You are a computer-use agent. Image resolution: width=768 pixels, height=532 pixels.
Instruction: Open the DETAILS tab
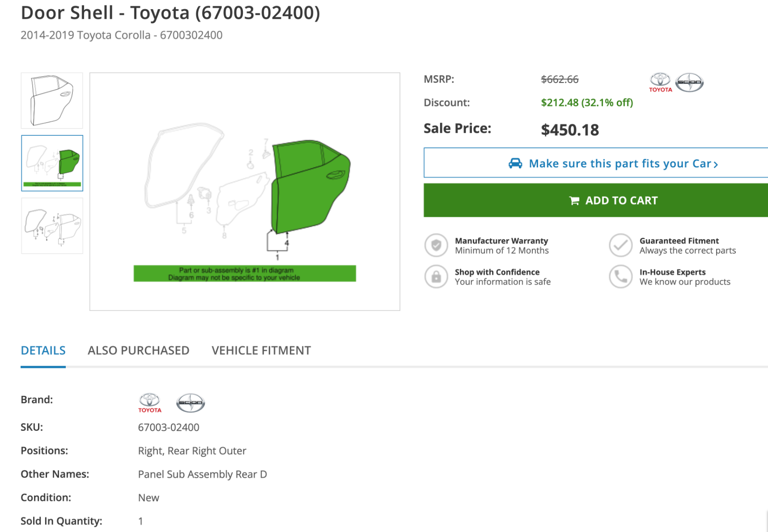pyautogui.click(x=43, y=351)
